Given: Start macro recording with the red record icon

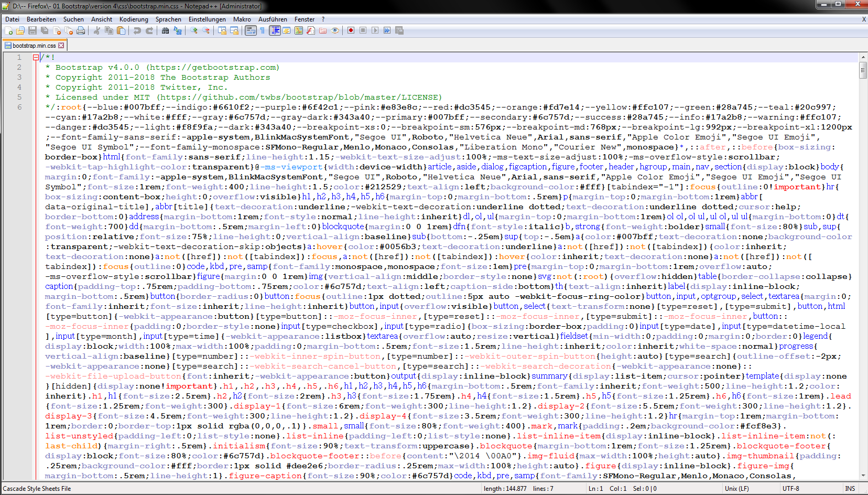Looking at the screenshot, I should click(351, 31).
